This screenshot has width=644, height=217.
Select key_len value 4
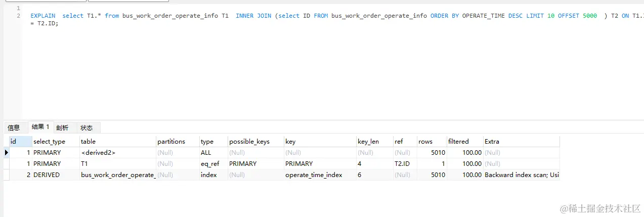(x=375, y=163)
